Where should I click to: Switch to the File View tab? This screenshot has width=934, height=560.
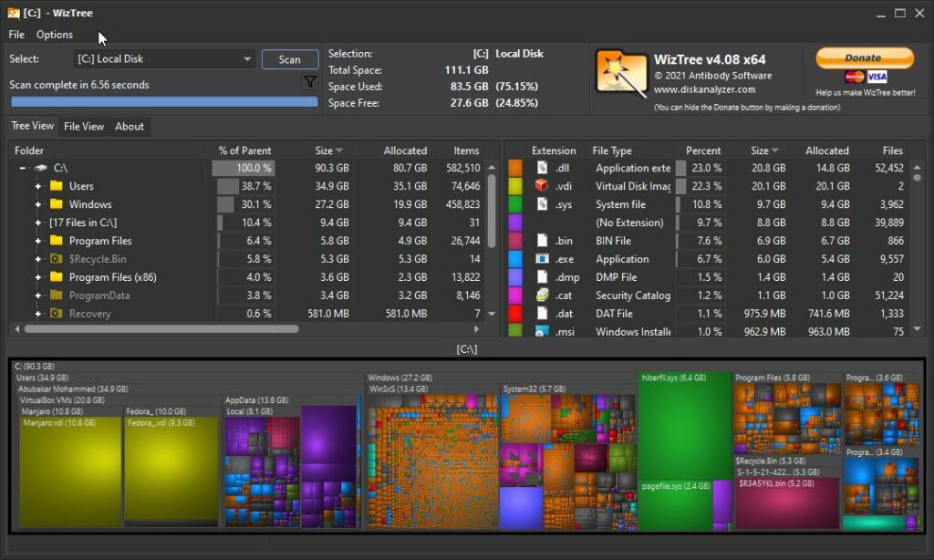click(83, 126)
